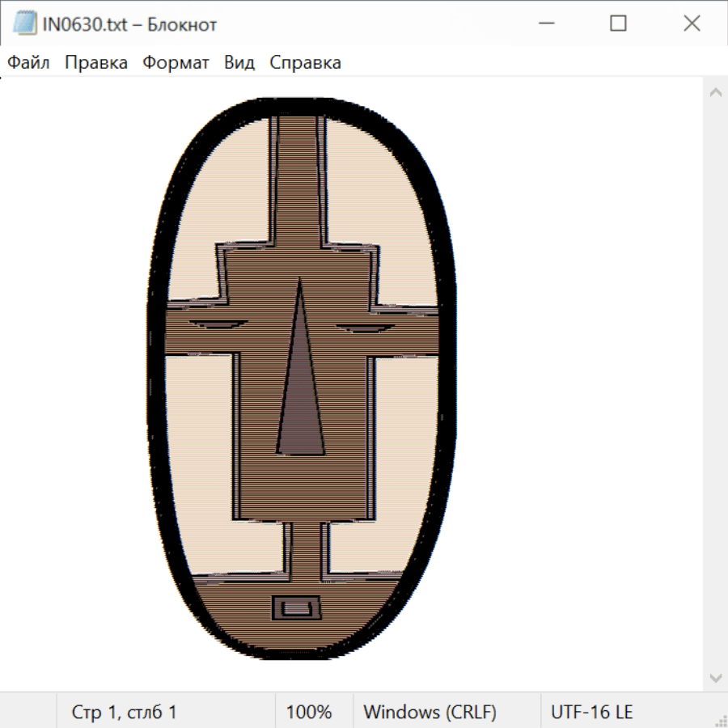Close the IN0630.txt window
The width and height of the screenshot is (728, 728).
[692, 24]
